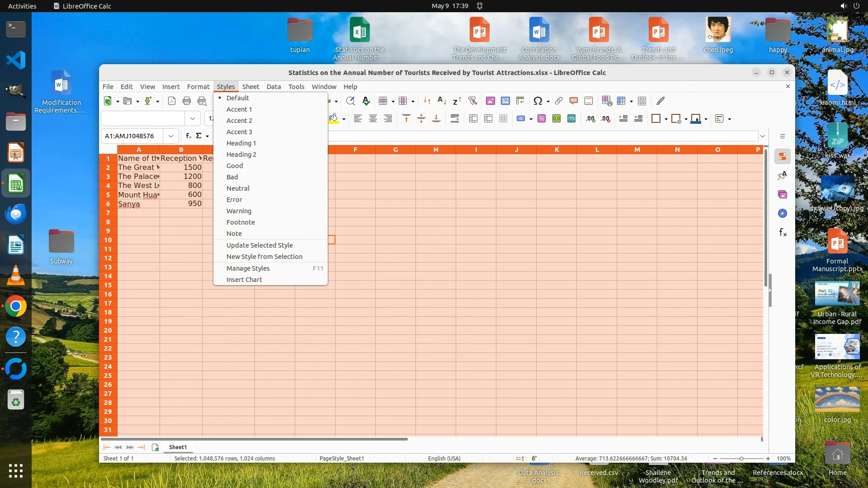868x488 pixels.
Task: Expand the formula bar with its arrow
Action: click(763, 136)
